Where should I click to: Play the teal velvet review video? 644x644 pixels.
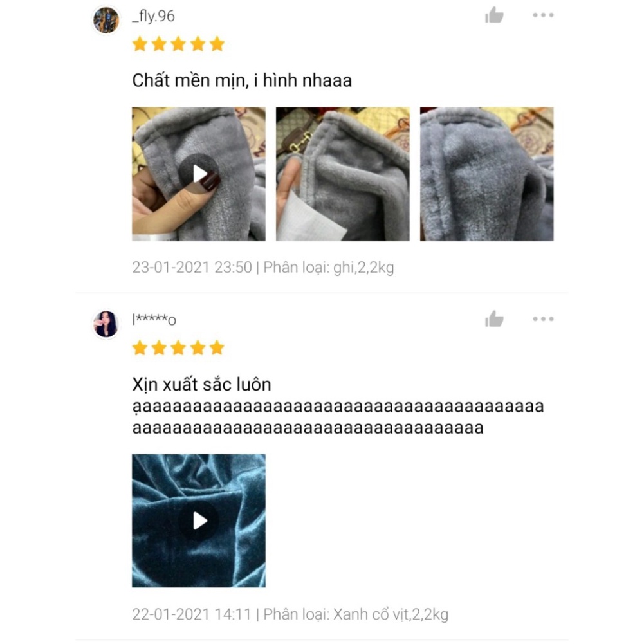(199, 520)
